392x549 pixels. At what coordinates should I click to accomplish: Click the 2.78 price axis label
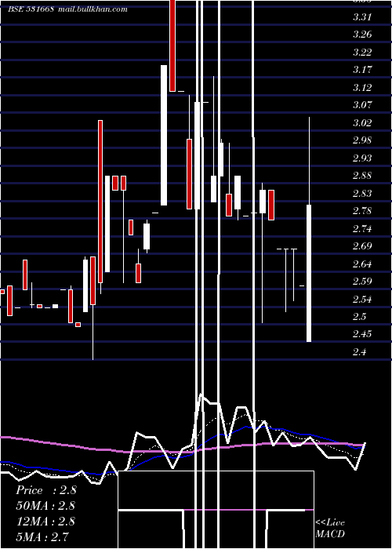(x=362, y=211)
